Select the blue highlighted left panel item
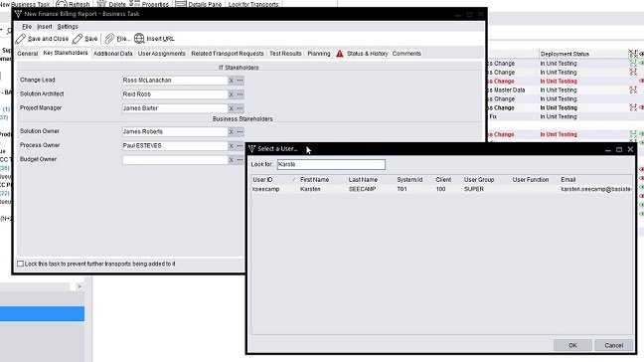The height and width of the screenshot is (362, 644). pos(42,314)
